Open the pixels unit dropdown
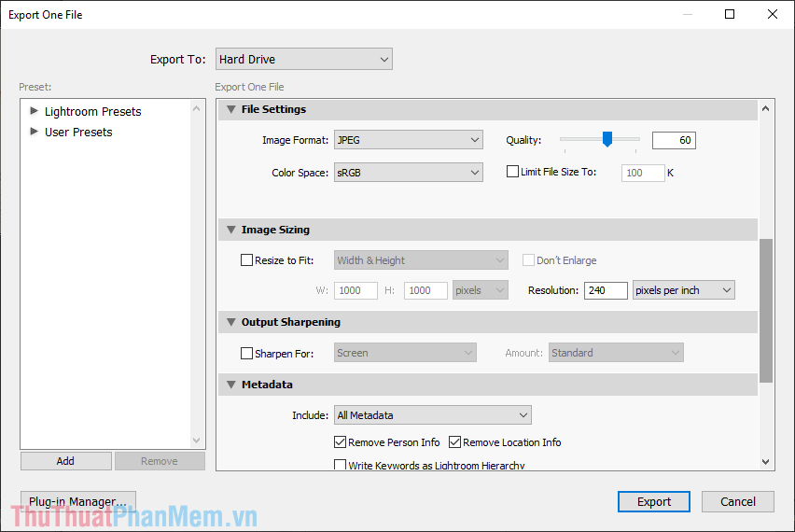795x532 pixels. pos(481,290)
